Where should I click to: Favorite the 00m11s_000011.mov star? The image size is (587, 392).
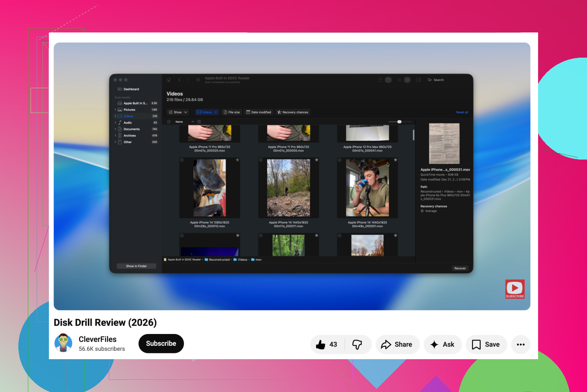point(317,160)
